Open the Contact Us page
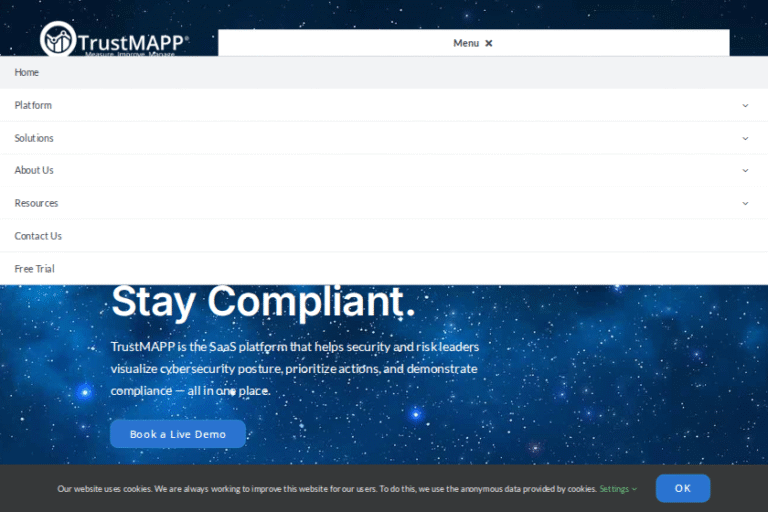 coord(38,236)
